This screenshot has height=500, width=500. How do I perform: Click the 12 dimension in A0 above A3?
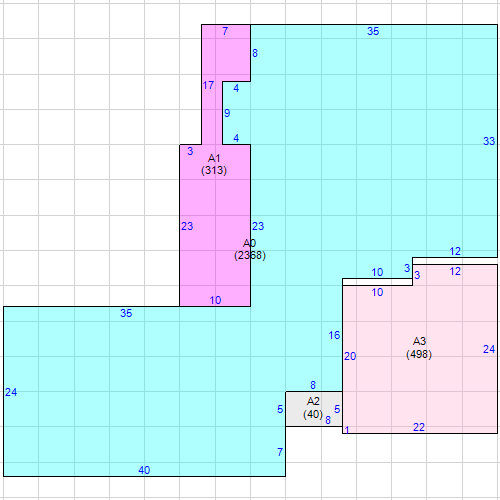click(455, 251)
